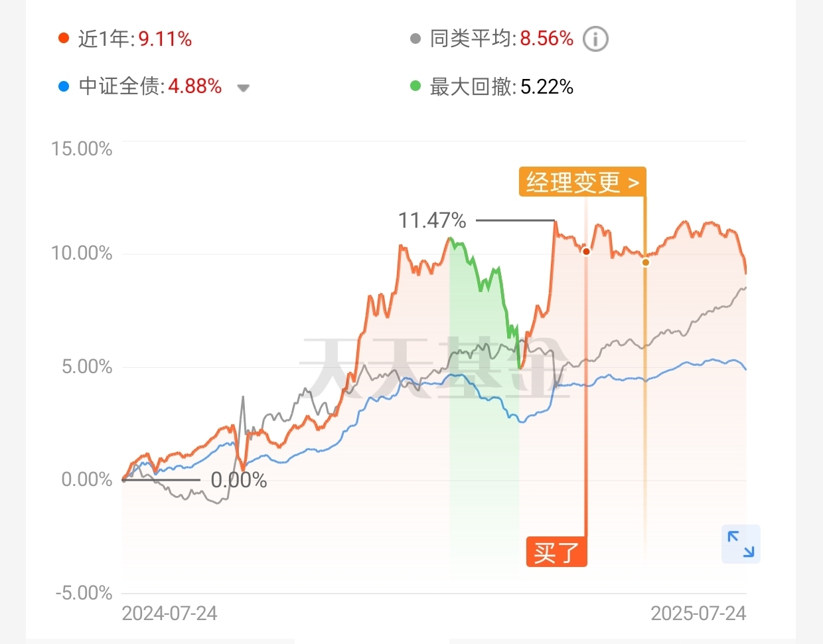Click the green 最大回撤 legend dot
This screenshot has height=644, width=823.
(415, 86)
